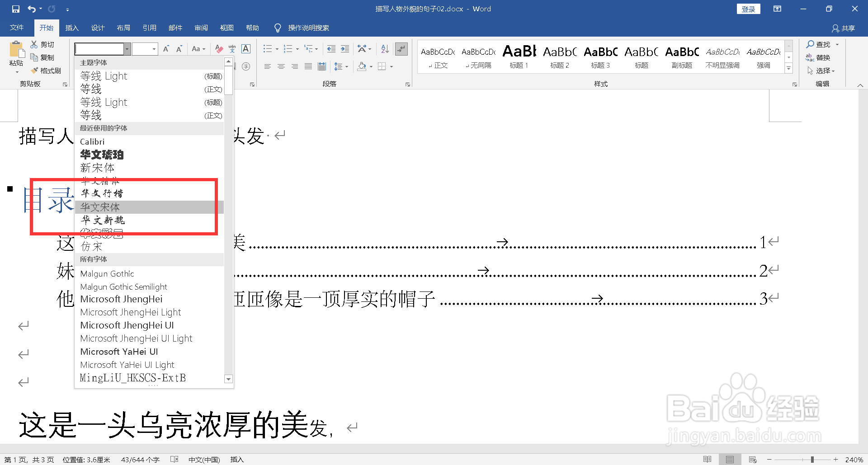Choose 华文琥珀 from recent fonts

(x=149, y=155)
